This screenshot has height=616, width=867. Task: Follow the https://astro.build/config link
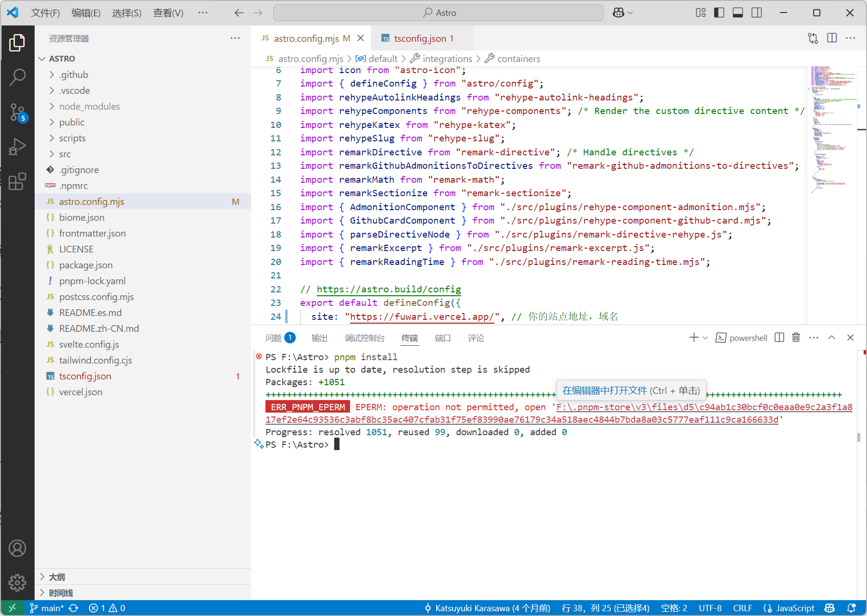(x=389, y=289)
